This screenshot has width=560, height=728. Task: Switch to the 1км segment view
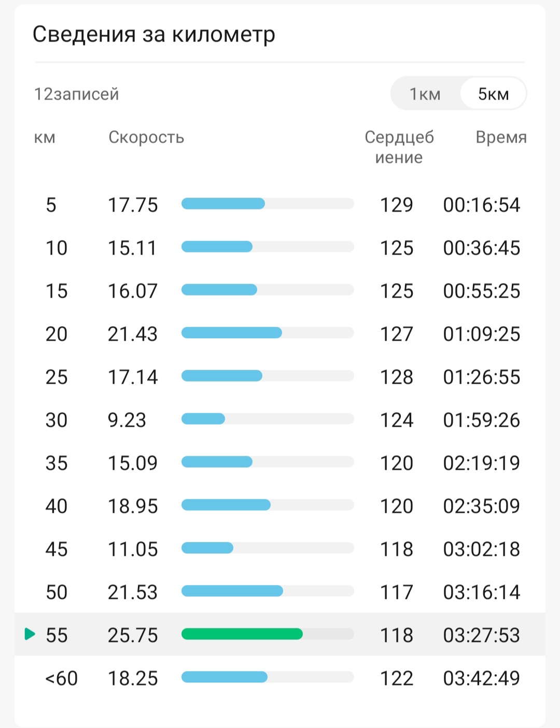click(425, 94)
